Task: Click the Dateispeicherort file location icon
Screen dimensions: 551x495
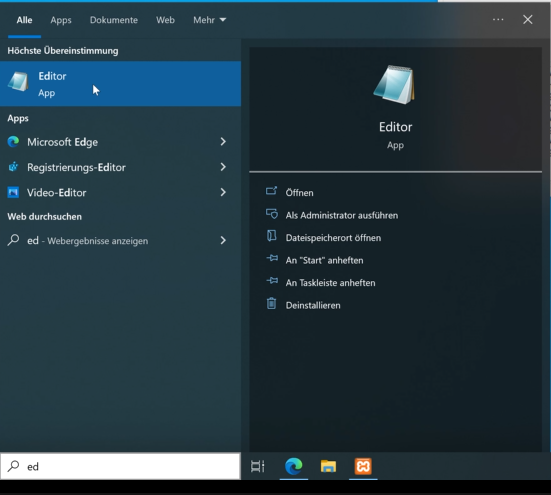Action: click(271, 236)
